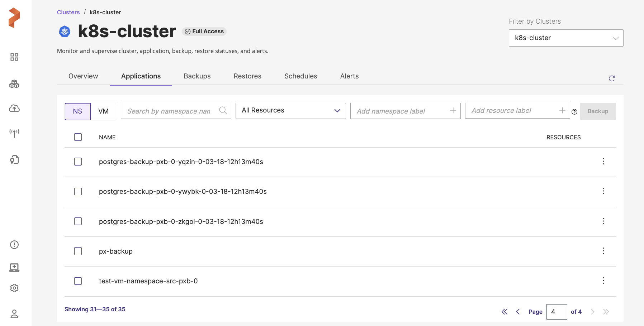The width and height of the screenshot is (644, 326).
Task: Open the clusters cubes icon in sidebar
Action: (14, 84)
